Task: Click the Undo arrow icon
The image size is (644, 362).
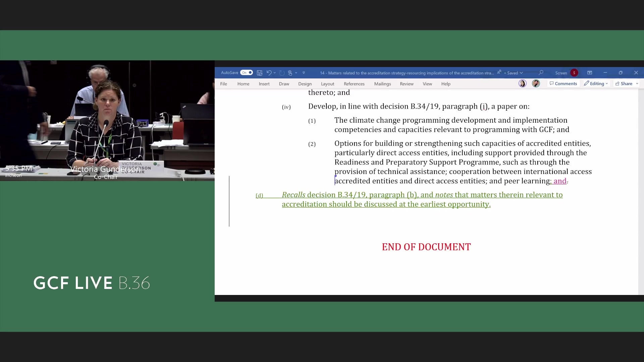Action: point(269,73)
